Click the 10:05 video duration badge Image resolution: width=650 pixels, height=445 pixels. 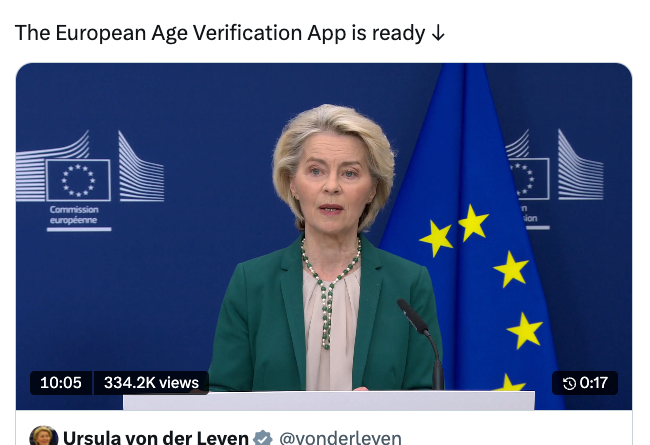point(61,383)
